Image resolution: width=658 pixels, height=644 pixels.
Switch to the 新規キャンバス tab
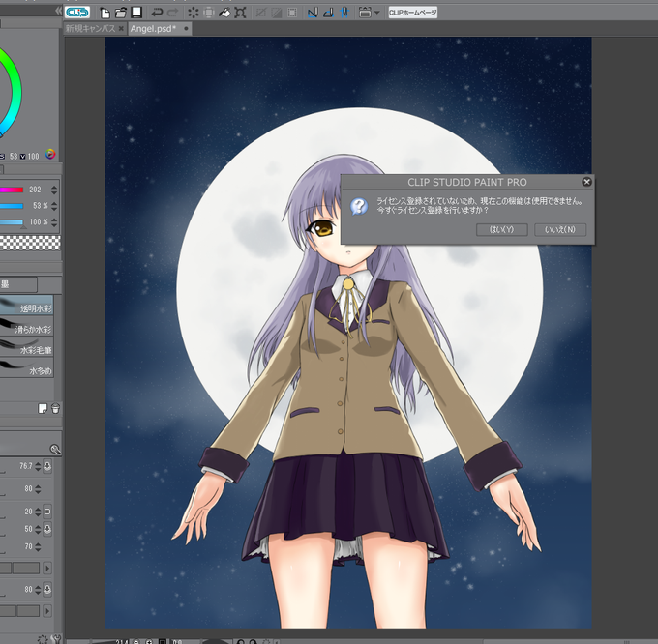click(90, 28)
